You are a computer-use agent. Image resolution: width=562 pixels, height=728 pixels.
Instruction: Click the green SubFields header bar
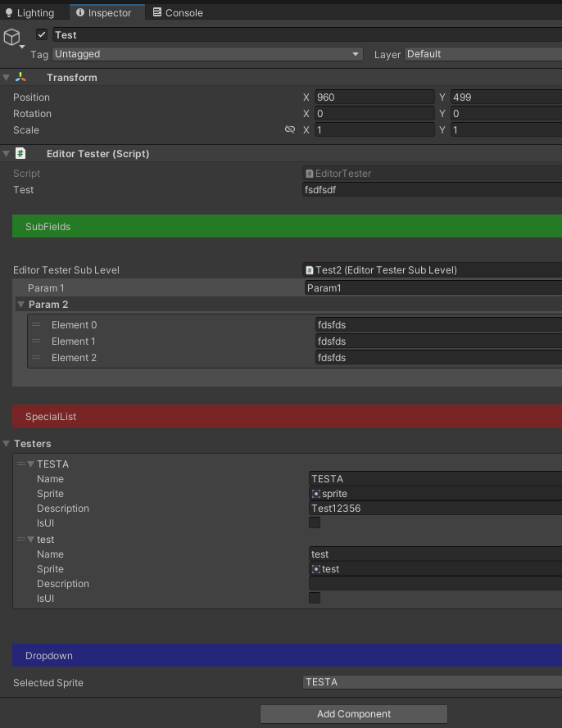coord(287,226)
